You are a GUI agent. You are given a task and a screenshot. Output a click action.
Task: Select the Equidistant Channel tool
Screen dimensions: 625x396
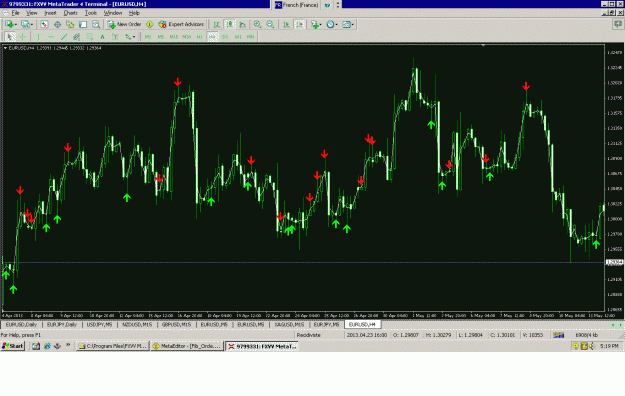[77, 37]
